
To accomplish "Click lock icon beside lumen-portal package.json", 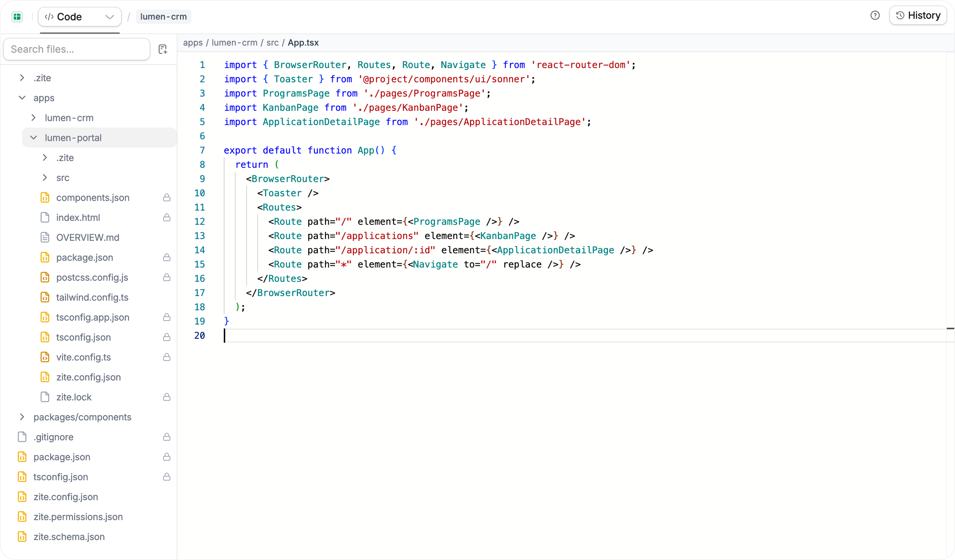I will [x=167, y=258].
